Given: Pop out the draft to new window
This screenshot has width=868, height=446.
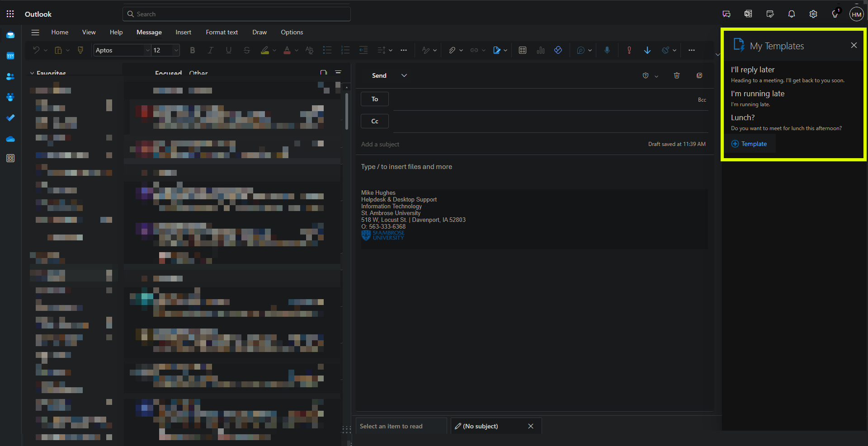Looking at the screenshot, I should click(x=699, y=75).
